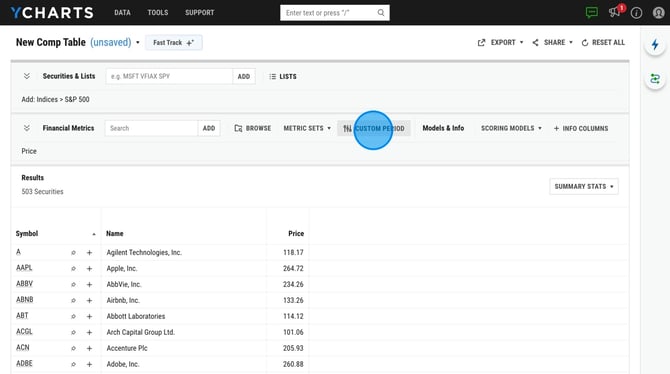
Task: Open the lightning bolt quick actions
Action: click(x=655, y=44)
